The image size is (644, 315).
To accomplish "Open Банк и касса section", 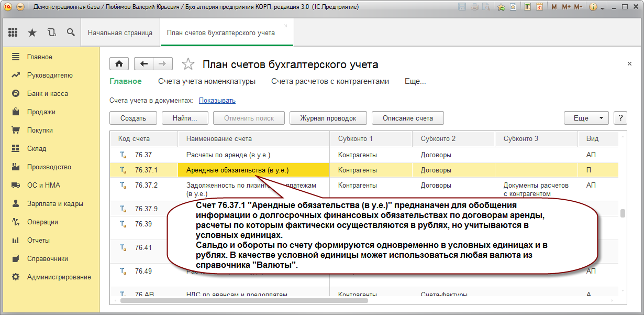I will [50, 93].
